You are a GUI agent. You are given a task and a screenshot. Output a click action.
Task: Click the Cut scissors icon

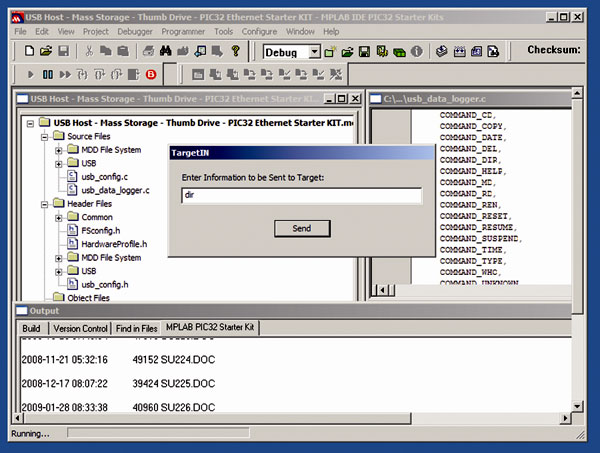tap(89, 51)
